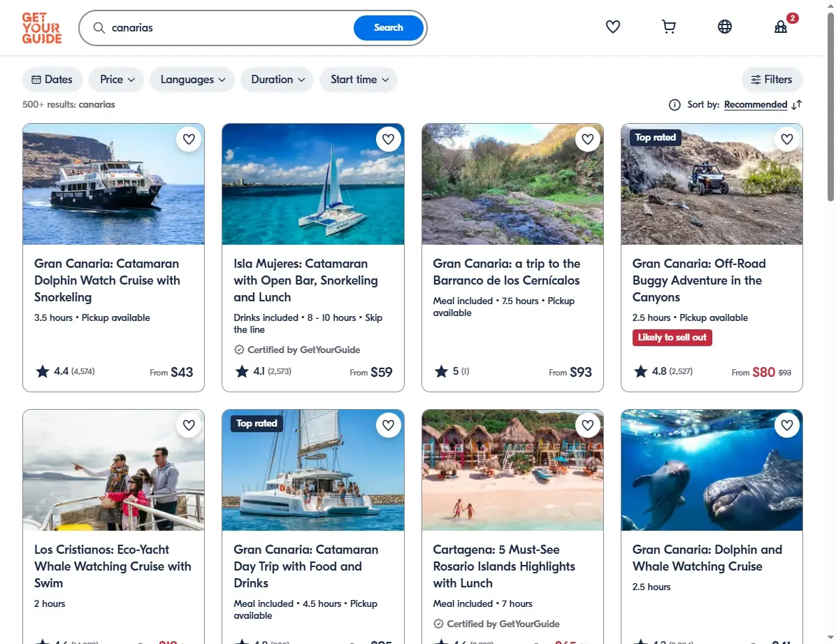Open the GetYourGuide home logo
The width and height of the screenshot is (836, 644).
(41, 28)
